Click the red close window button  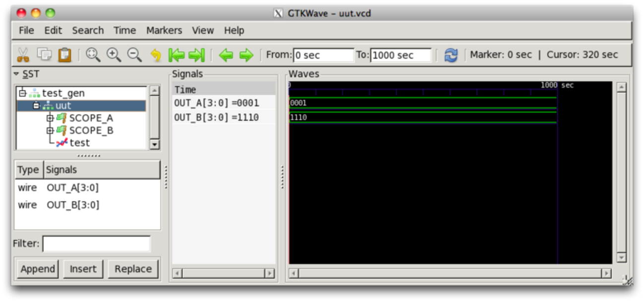[x=21, y=13]
